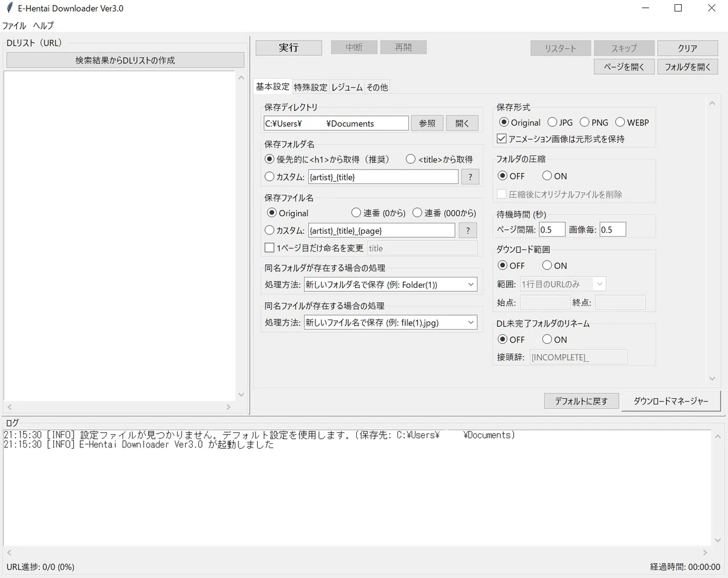
Task: Select ON for フォルダの圧縮
Action: (554, 176)
